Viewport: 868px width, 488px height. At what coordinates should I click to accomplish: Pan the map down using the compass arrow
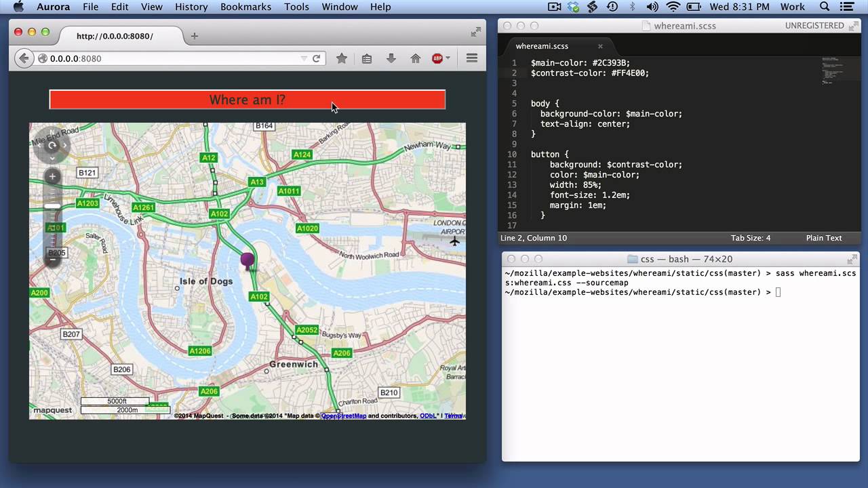pos(52,158)
